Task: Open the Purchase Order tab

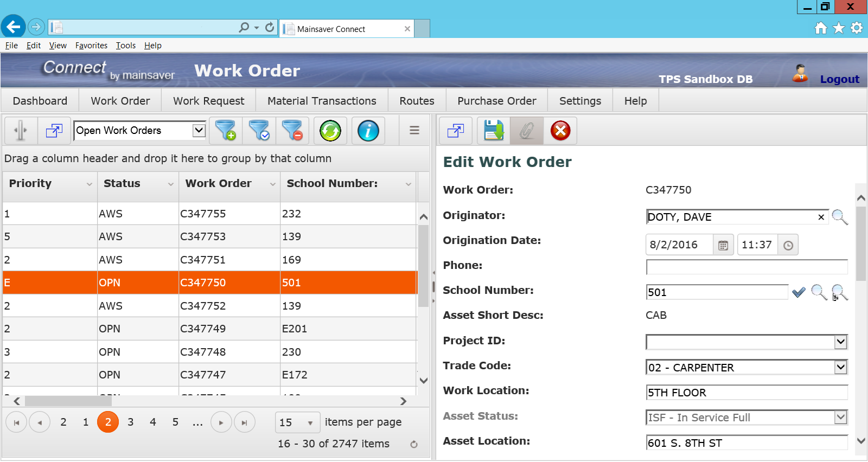Action: tap(496, 101)
